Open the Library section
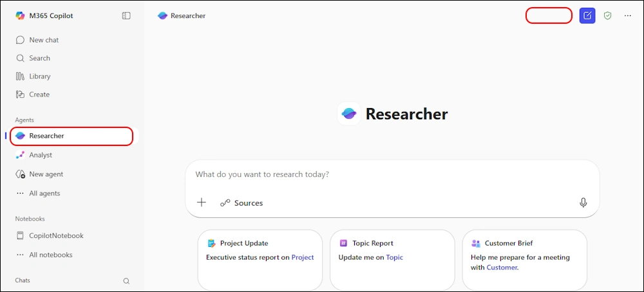The height and width of the screenshot is (292, 644). (39, 76)
